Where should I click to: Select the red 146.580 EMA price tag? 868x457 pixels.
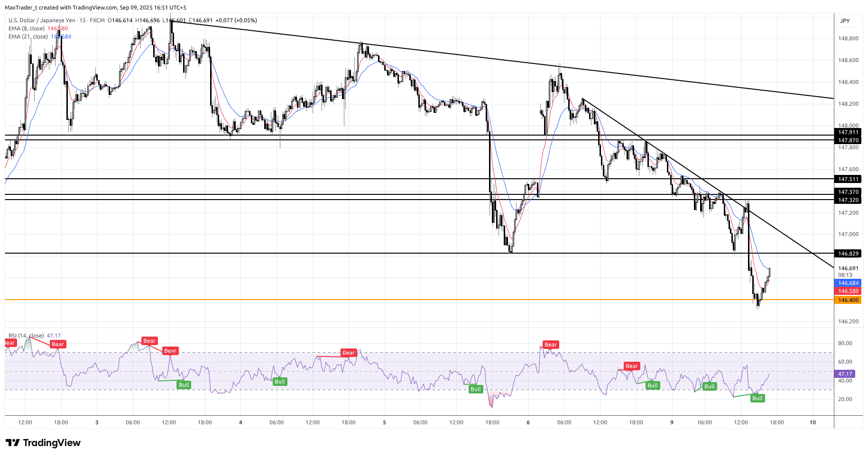pos(848,291)
